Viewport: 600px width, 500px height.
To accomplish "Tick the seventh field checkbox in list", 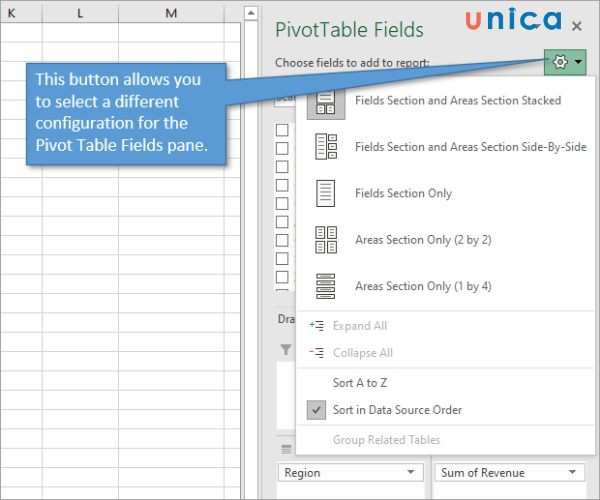I will point(282,240).
